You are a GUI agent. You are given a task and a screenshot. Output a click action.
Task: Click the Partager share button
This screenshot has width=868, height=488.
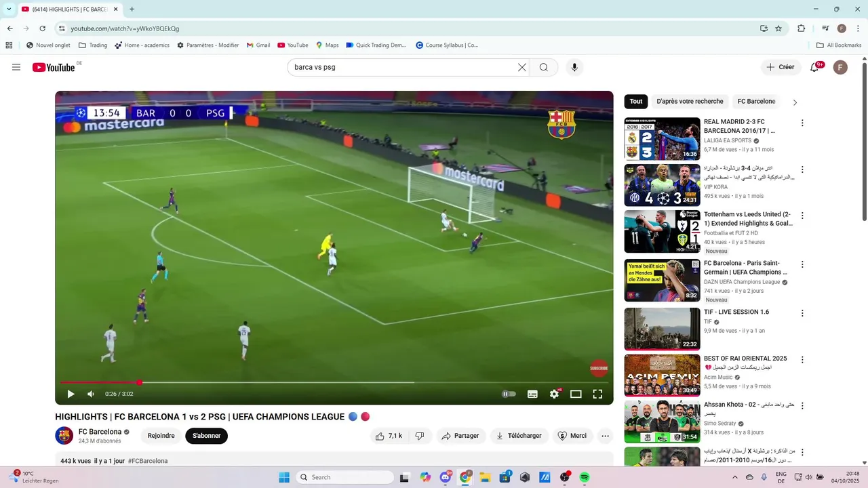pos(461,436)
